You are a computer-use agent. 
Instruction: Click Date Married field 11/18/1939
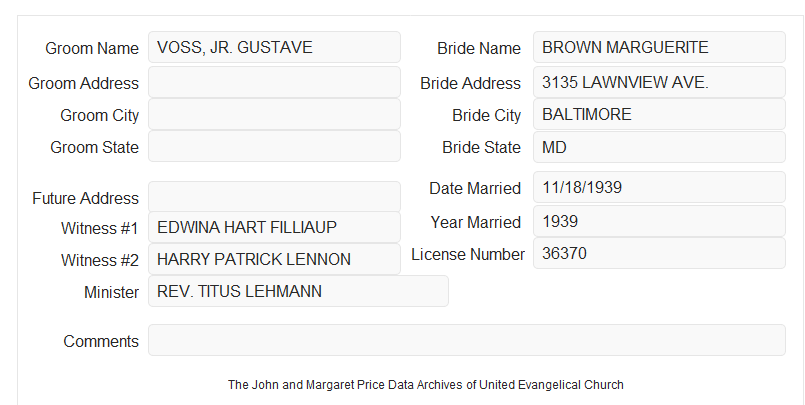click(x=659, y=187)
